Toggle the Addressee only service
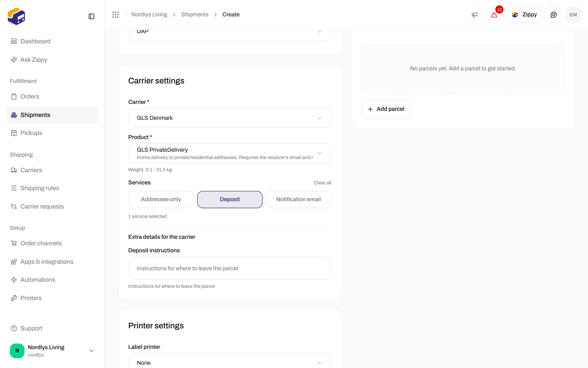 click(161, 199)
